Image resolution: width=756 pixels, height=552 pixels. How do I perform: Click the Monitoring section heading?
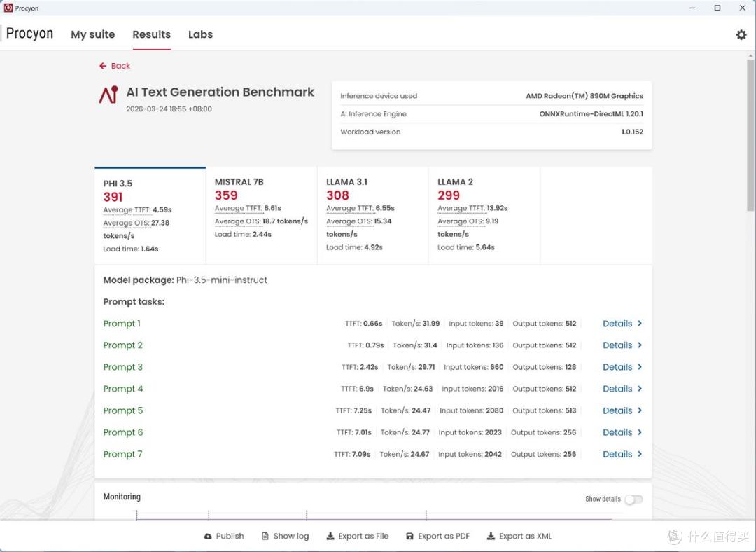pos(122,497)
